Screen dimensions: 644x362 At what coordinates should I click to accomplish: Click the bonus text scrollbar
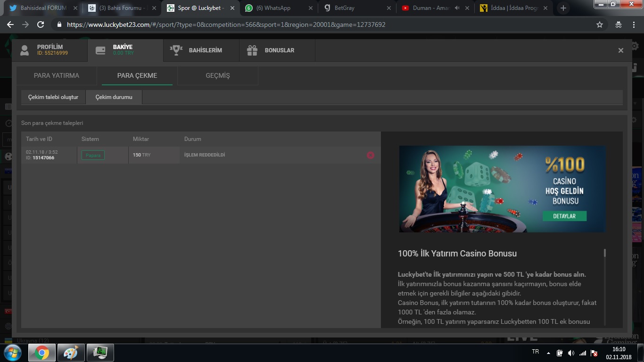click(x=605, y=253)
